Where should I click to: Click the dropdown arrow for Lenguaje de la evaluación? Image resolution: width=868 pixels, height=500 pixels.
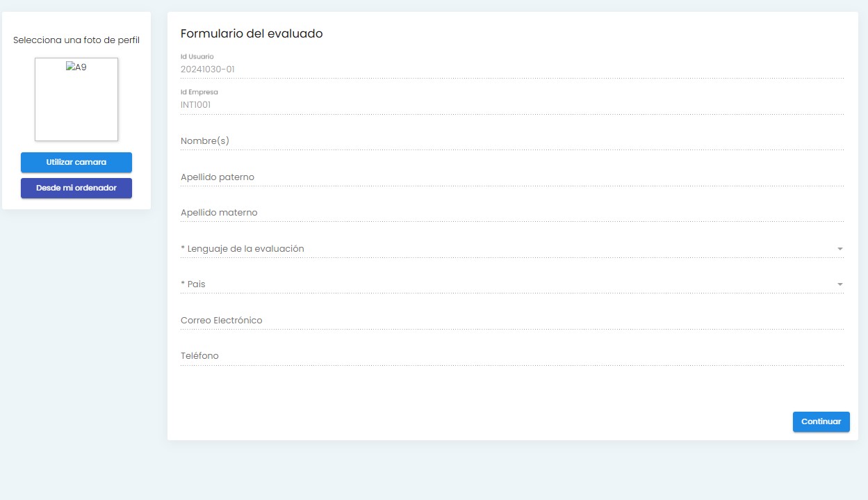point(840,249)
